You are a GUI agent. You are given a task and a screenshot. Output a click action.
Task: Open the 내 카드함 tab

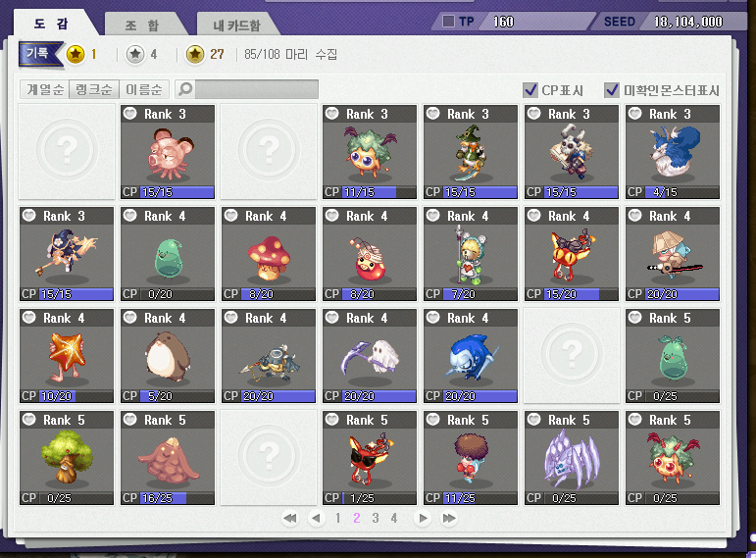coord(236,25)
